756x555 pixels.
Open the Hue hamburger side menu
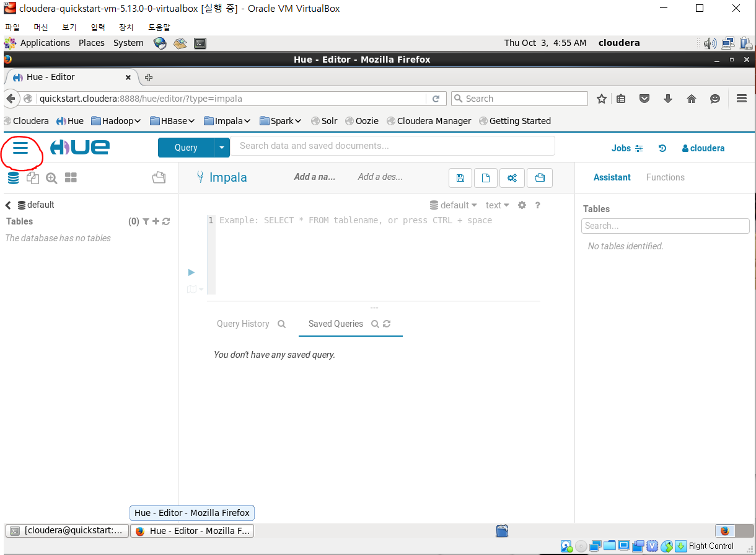pyautogui.click(x=20, y=148)
